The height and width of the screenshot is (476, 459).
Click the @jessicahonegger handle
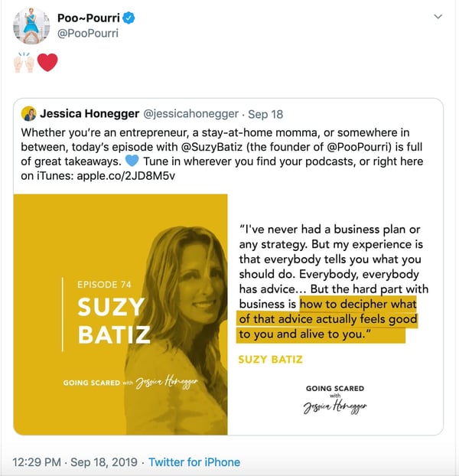tap(191, 114)
